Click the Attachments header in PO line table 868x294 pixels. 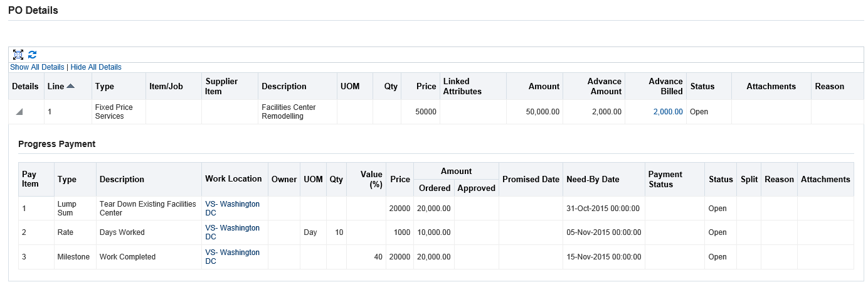[x=771, y=86]
